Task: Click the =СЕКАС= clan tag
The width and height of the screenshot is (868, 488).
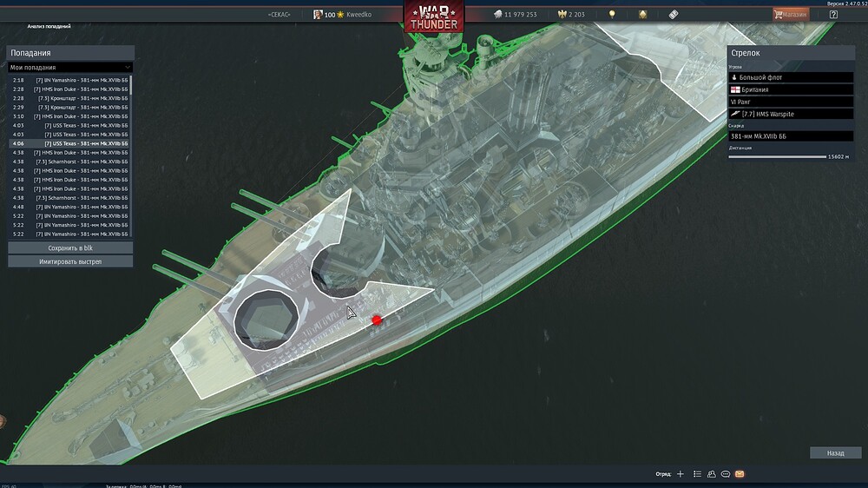Action: click(279, 15)
